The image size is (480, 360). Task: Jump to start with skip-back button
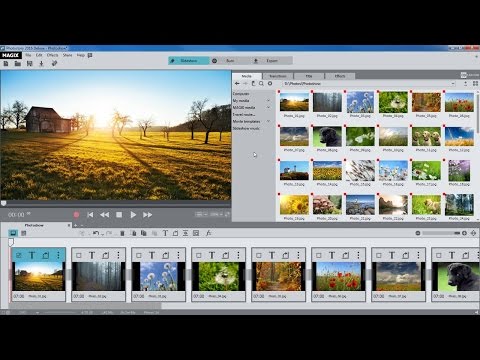coord(90,215)
